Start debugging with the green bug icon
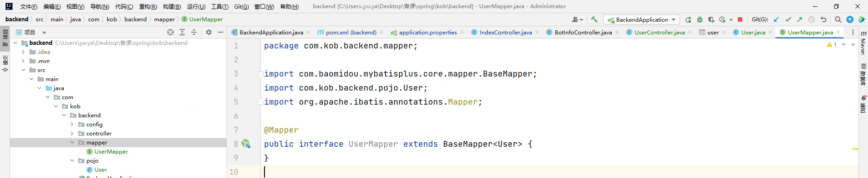868x178 pixels. coord(700,19)
